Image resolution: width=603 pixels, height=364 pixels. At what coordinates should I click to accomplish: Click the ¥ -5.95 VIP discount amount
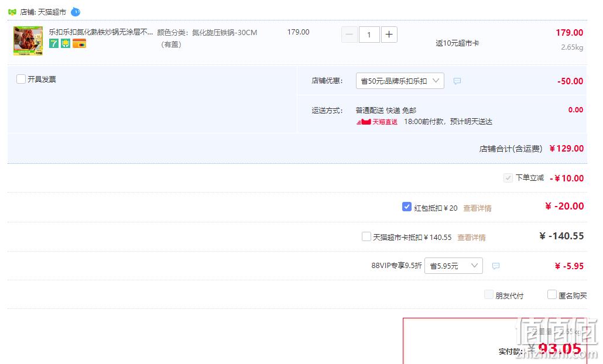[x=569, y=266]
